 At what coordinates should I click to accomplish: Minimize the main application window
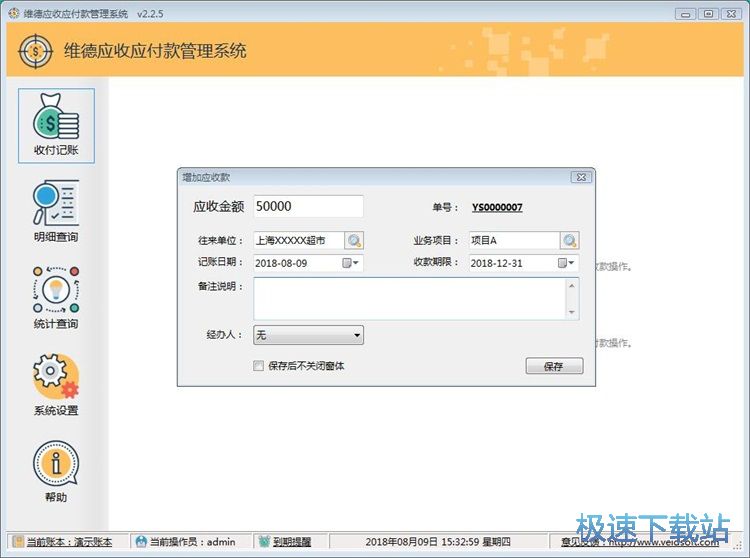point(685,14)
